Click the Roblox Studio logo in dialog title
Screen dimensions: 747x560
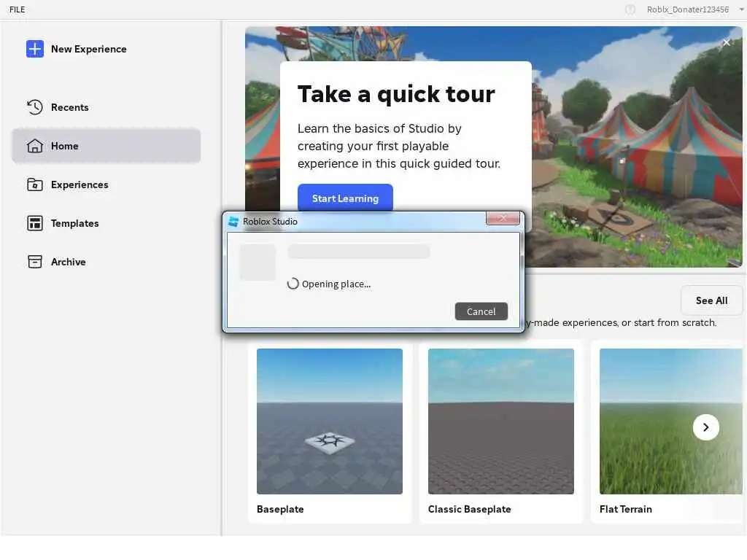[233, 222]
